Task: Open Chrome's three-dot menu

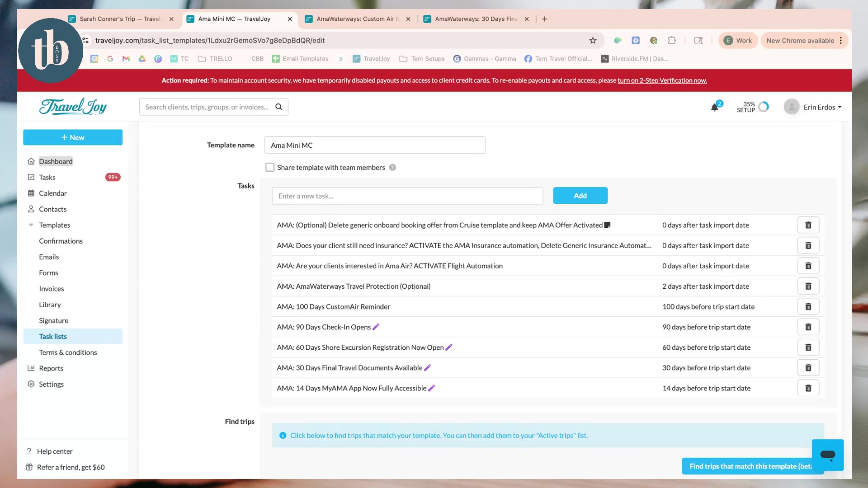Action: [841, 40]
